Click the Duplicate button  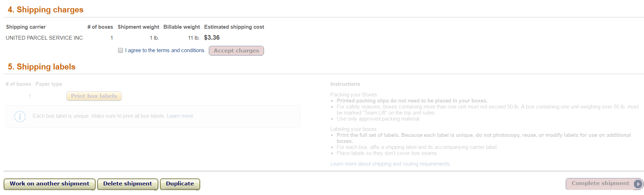coord(180,184)
